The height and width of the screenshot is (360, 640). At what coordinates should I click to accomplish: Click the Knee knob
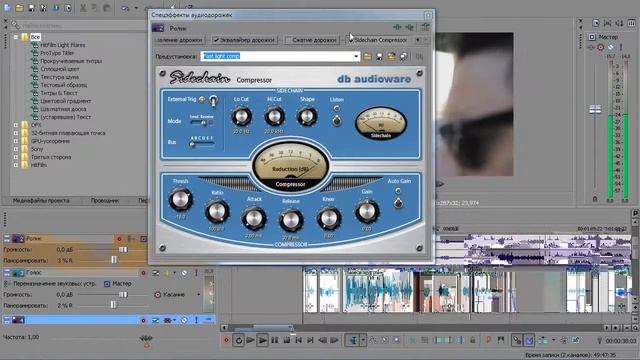tap(329, 218)
